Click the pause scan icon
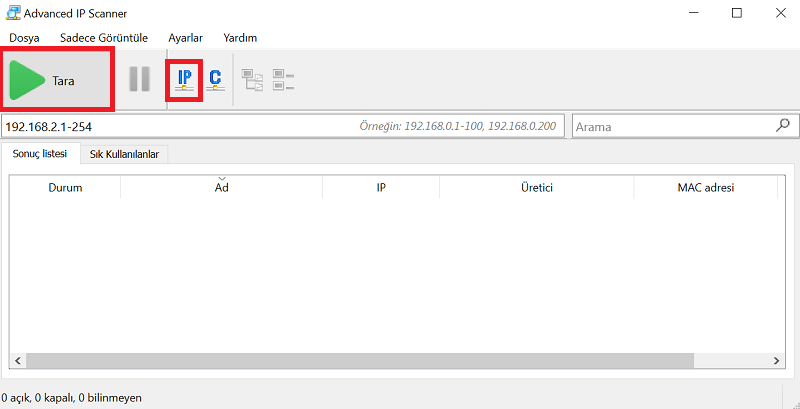The width and height of the screenshot is (800, 409). click(x=139, y=79)
